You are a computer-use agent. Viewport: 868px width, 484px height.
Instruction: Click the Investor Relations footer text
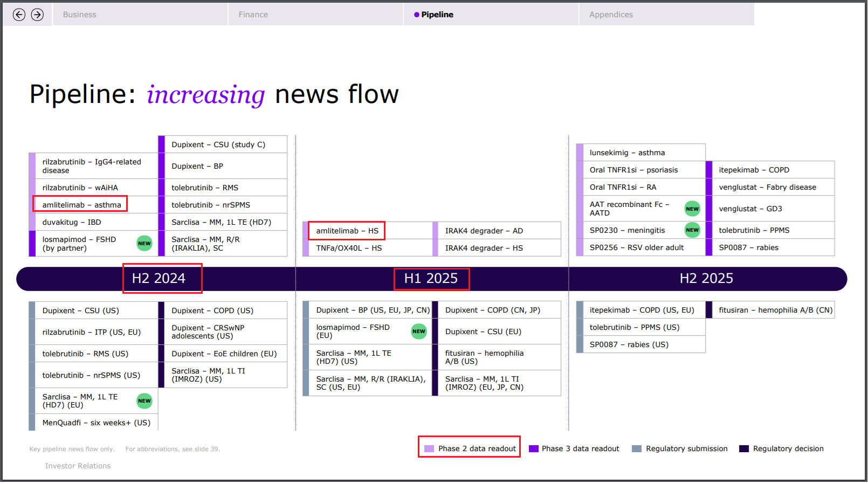78,466
